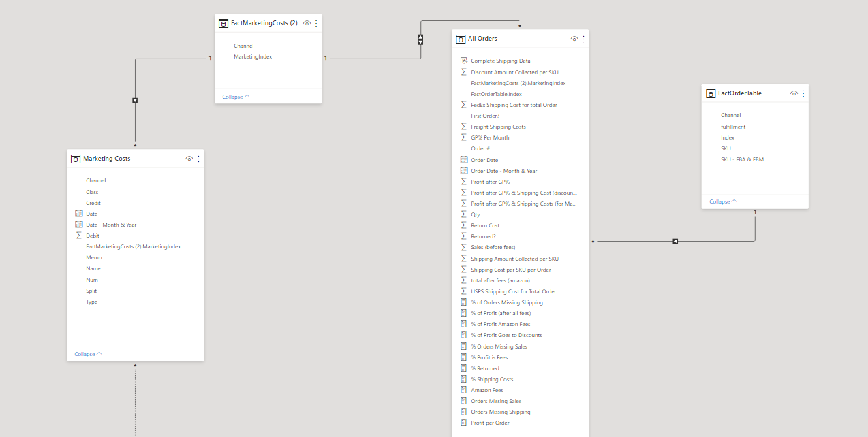Click calendar icon beside Marketing Costs Date - Month & Year
This screenshot has height=437, width=868.
(x=79, y=225)
